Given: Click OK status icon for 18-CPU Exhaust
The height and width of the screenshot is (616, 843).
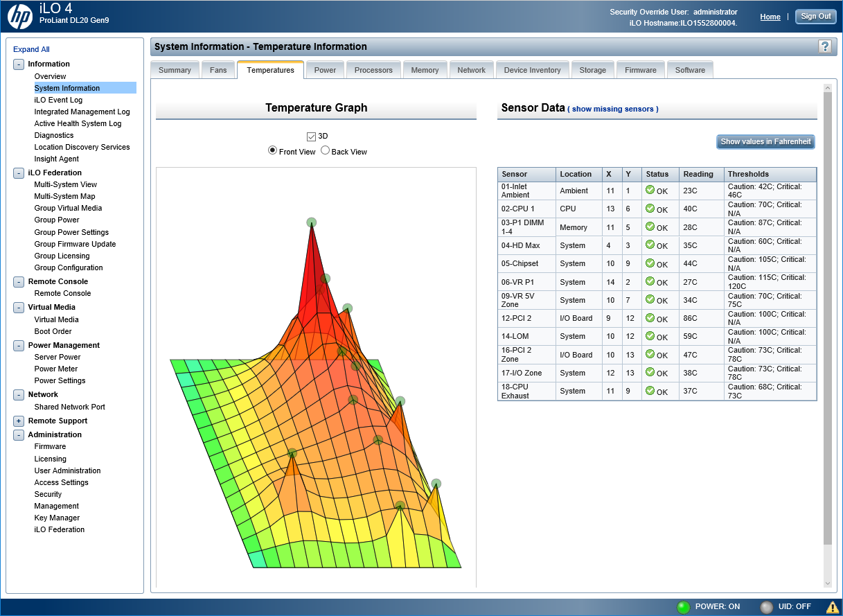Looking at the screenshot, I should [x=650, y=391].
